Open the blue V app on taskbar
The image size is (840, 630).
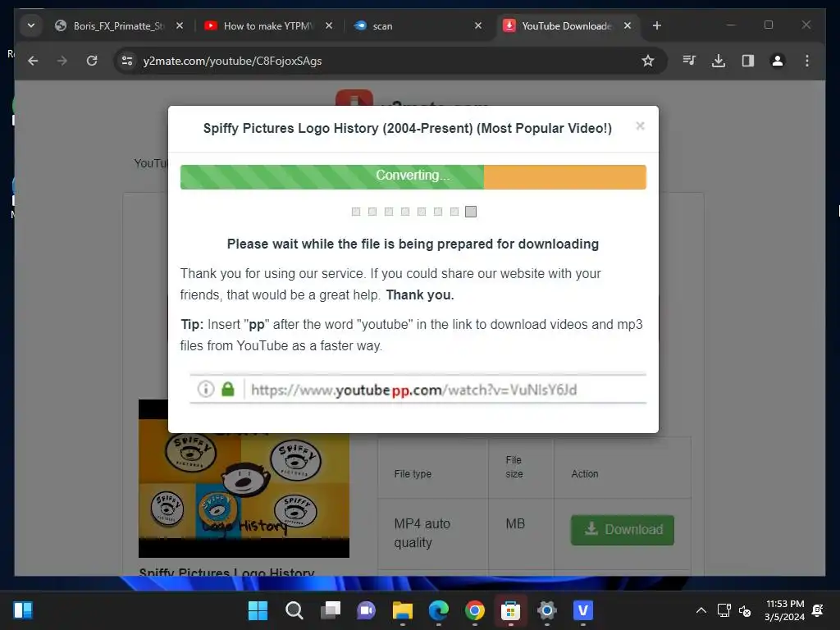[583, 610]
